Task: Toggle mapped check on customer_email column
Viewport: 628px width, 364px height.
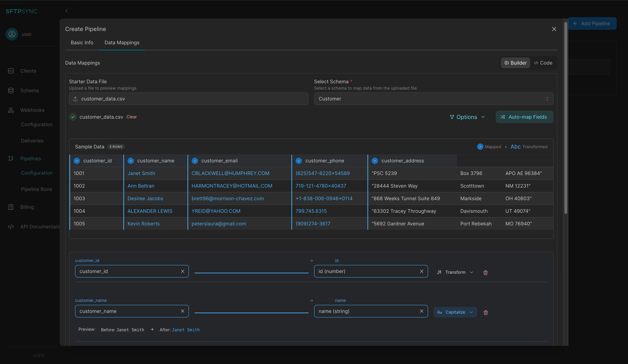Action: 195,161
